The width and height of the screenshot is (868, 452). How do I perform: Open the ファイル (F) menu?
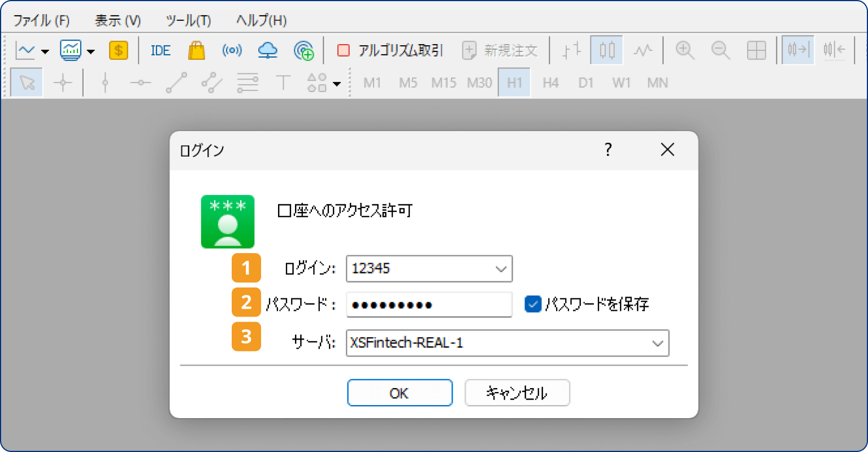41,21
